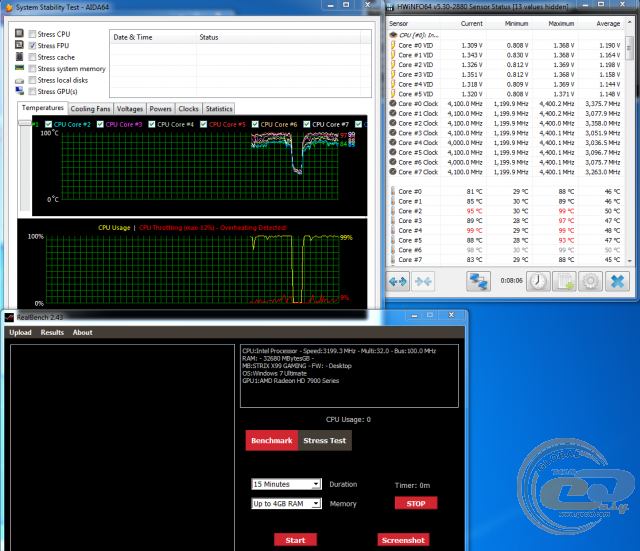This screenshot has height=551, width=640.
Task: Toggle the CPU Core #4 graph checkbox
Action: coord(152,124)
